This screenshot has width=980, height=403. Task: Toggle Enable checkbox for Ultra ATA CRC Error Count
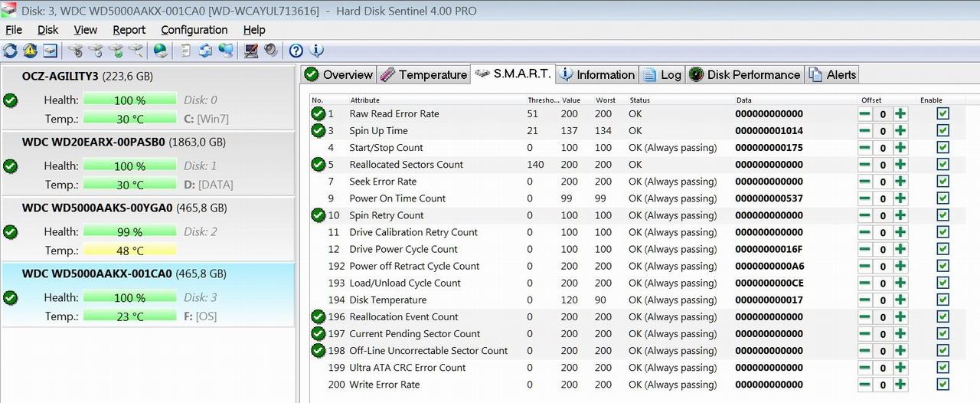942,367
